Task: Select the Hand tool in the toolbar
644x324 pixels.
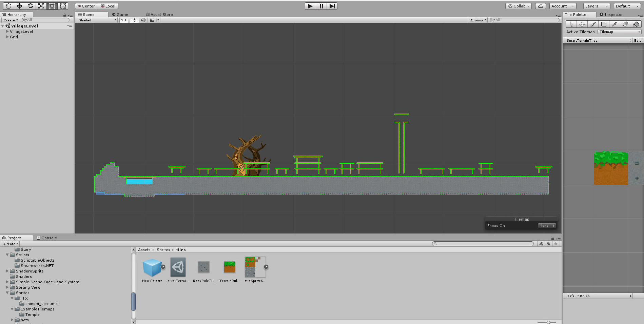Action: coord(8,6)
